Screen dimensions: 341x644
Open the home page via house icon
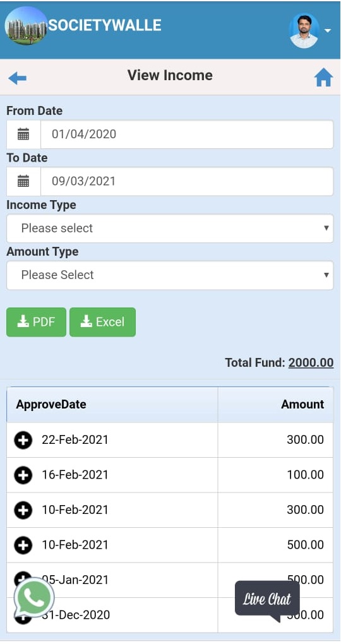pyautogui.click(x=323, y=77)
